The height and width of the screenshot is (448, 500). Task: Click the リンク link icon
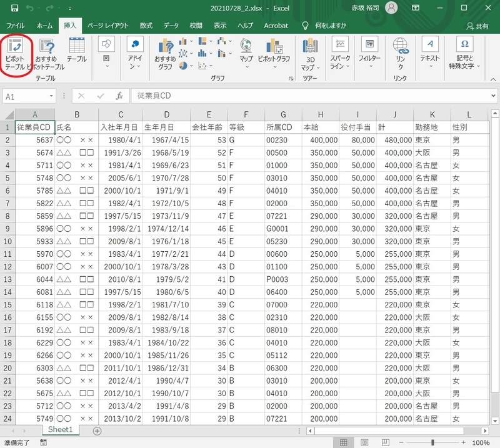tap(401, 54)
